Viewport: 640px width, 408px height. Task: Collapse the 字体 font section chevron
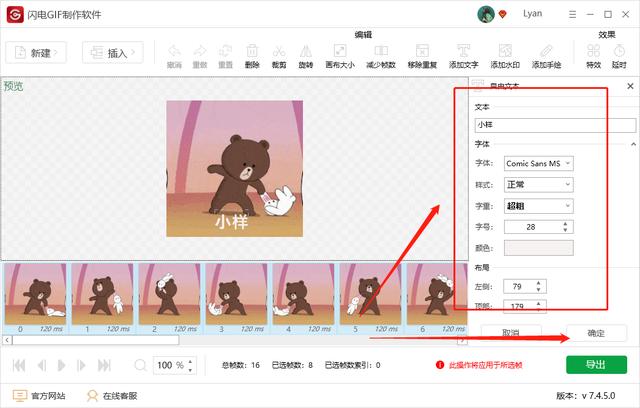tap(633, 144)
